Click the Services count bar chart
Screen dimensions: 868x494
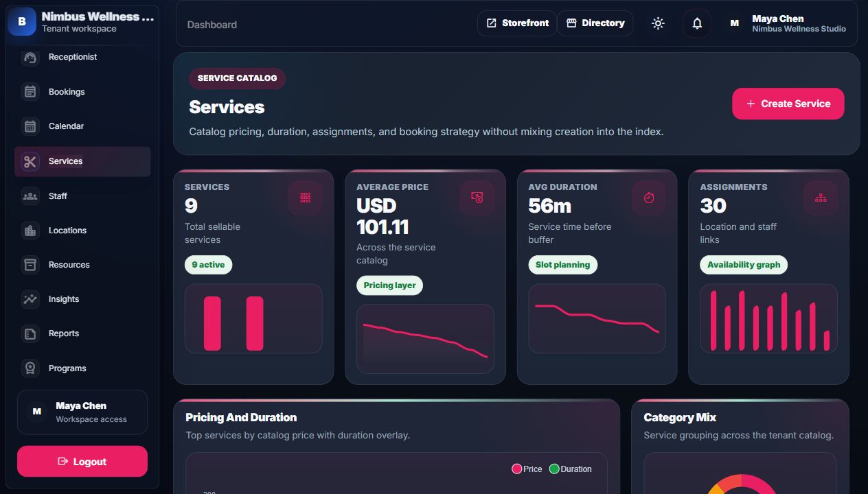pos(253,319)
